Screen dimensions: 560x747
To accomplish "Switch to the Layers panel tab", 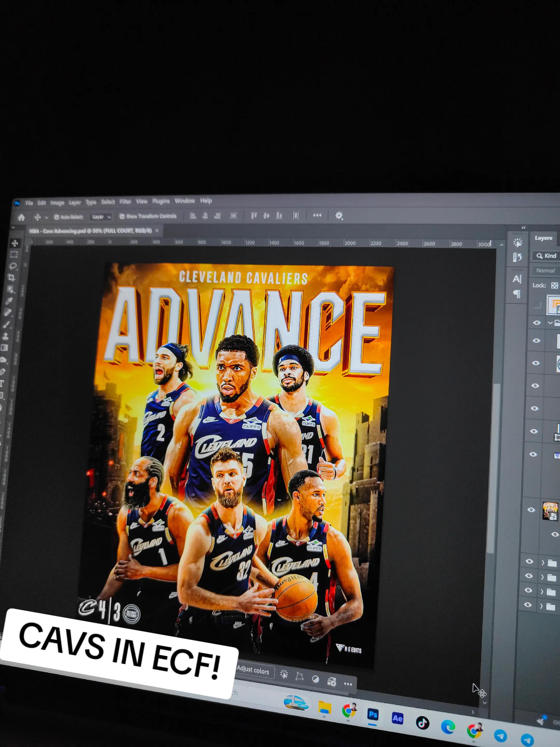I will point(543,238).
